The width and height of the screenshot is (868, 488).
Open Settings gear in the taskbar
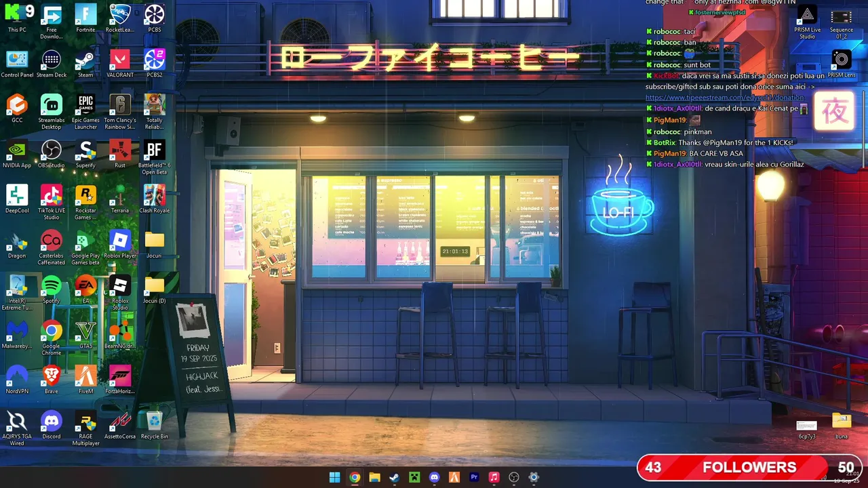[534, 477]
